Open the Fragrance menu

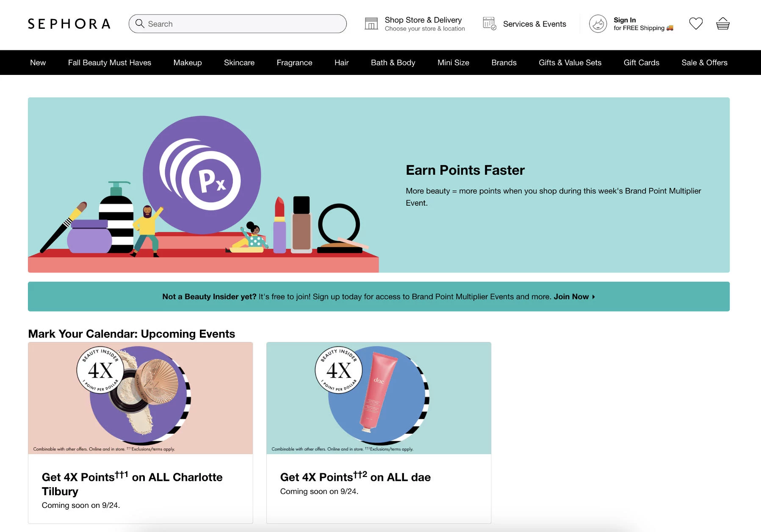pos(294,63)
